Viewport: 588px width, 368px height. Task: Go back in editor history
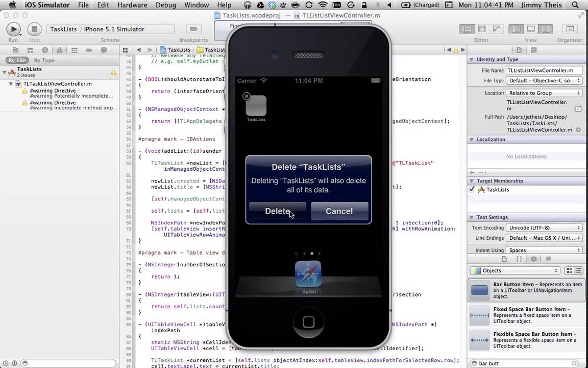click(139, 50)
